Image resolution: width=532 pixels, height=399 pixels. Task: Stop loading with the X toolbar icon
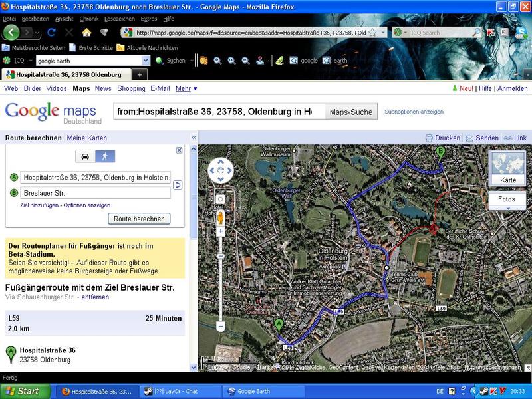[x=69, y=33]
